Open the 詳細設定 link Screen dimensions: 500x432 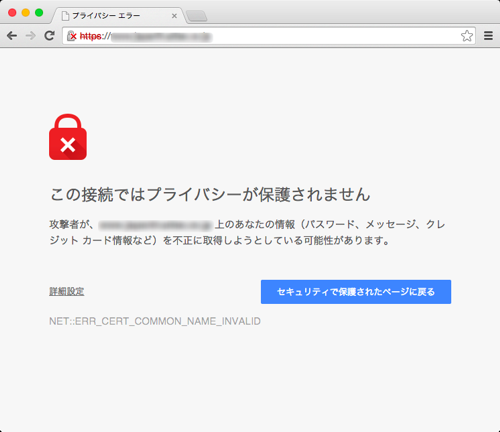pyautogui.click(x=67, y=291)
